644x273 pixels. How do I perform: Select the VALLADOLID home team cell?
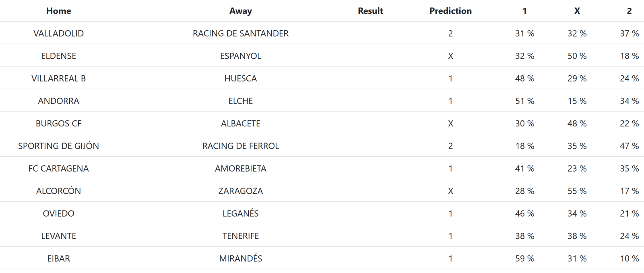59,33
